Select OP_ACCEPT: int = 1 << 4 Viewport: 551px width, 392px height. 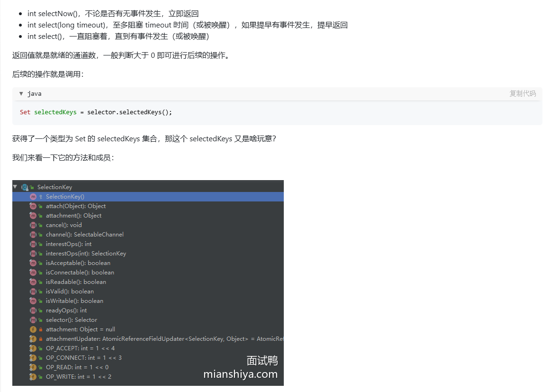point(80,348)
